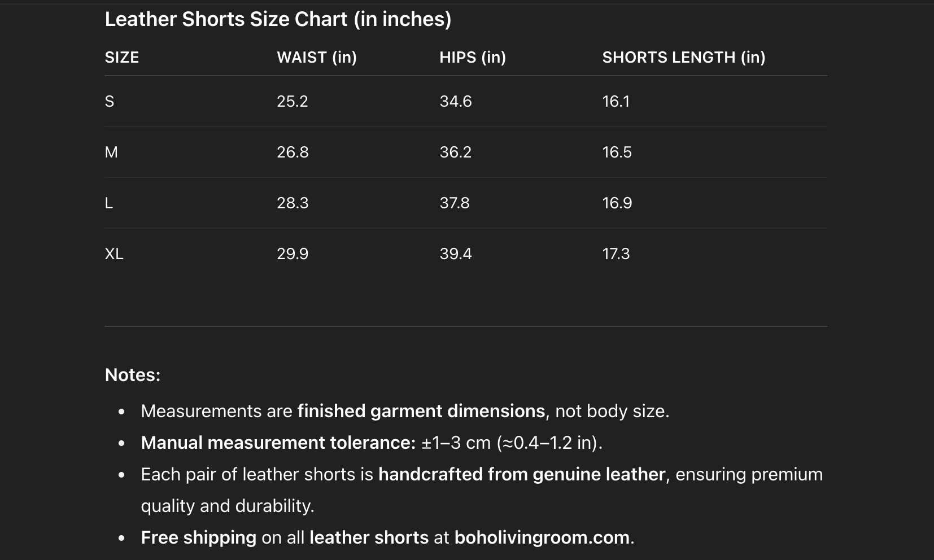Screen dimensions: 934x560
Task: Click the SHORTS LENGTH (in) column header
Action: click(683, 57)
